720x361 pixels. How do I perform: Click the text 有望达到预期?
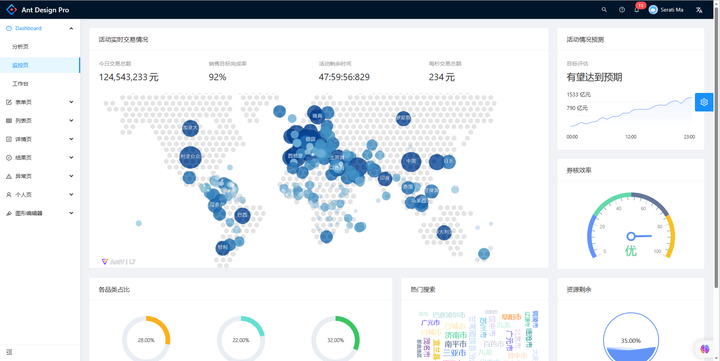594,77
